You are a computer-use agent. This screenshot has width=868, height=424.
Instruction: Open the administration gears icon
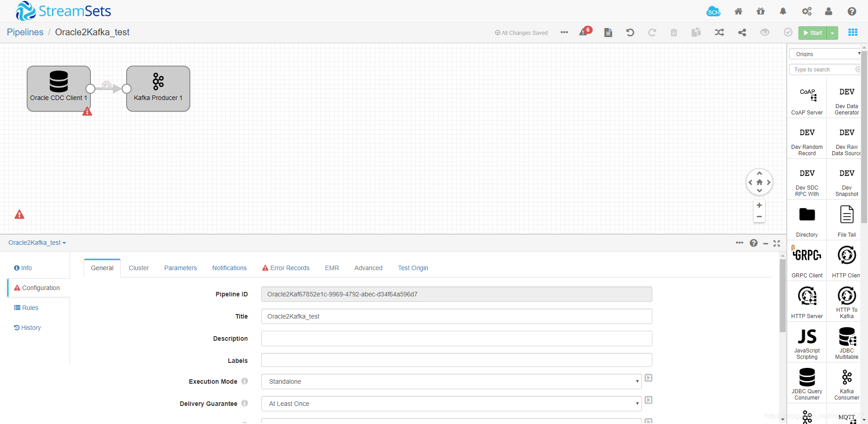coord(807,12)
